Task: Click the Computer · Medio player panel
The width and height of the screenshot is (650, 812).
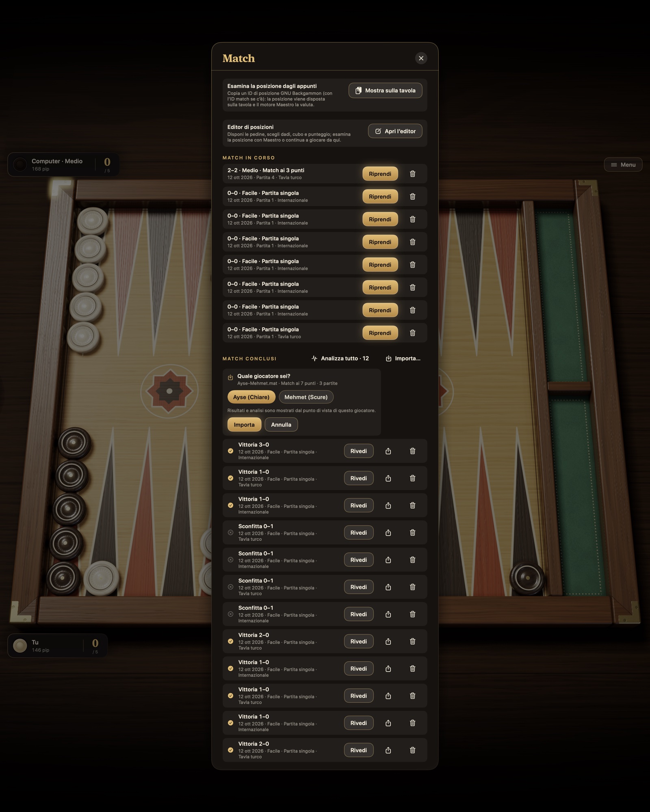Action: click(63, 164)
